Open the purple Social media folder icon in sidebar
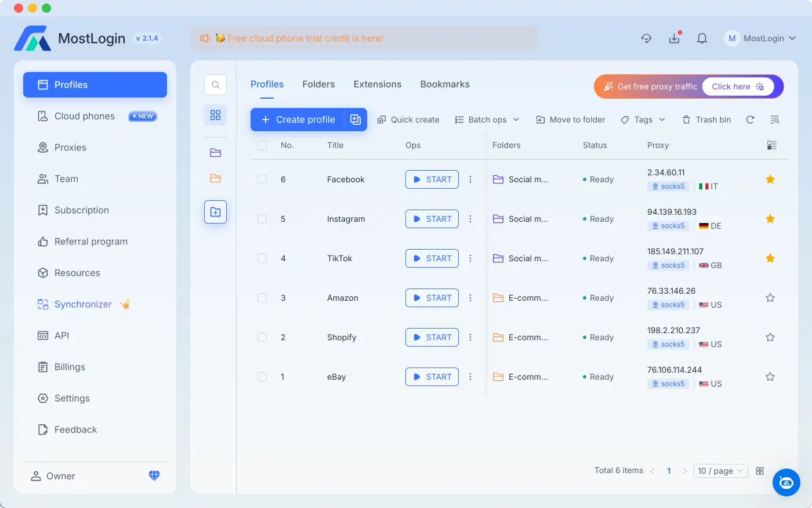Image resolution: width=812 pixels, height=508 pixels. 216,153
